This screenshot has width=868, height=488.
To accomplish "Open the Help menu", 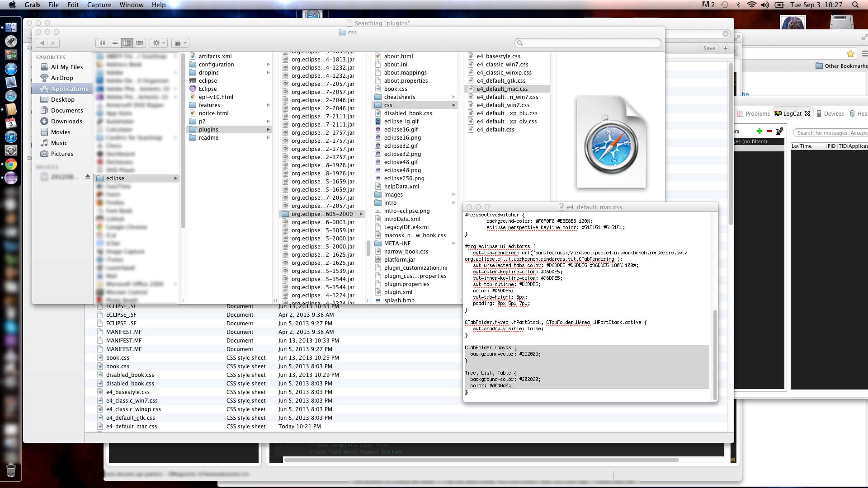I will tap(159, 5).
